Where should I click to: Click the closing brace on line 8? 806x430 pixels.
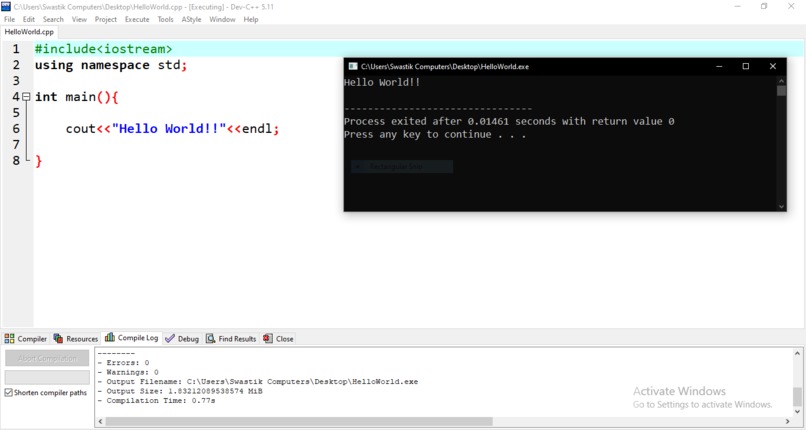click(x=38, y=161)
